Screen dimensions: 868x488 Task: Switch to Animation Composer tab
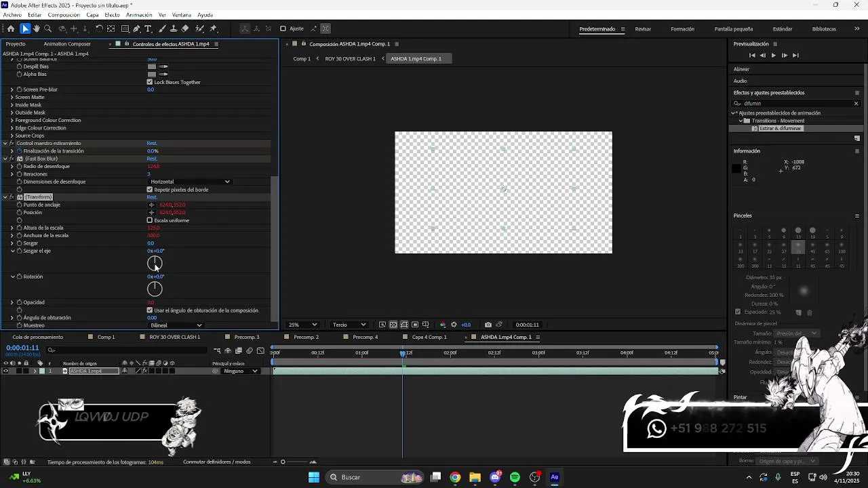coord(67,44)
